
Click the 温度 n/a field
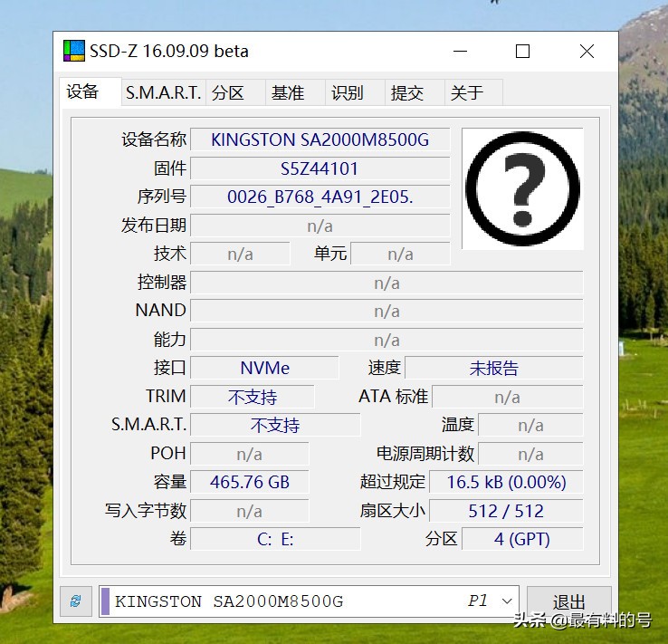coord(530,425)
